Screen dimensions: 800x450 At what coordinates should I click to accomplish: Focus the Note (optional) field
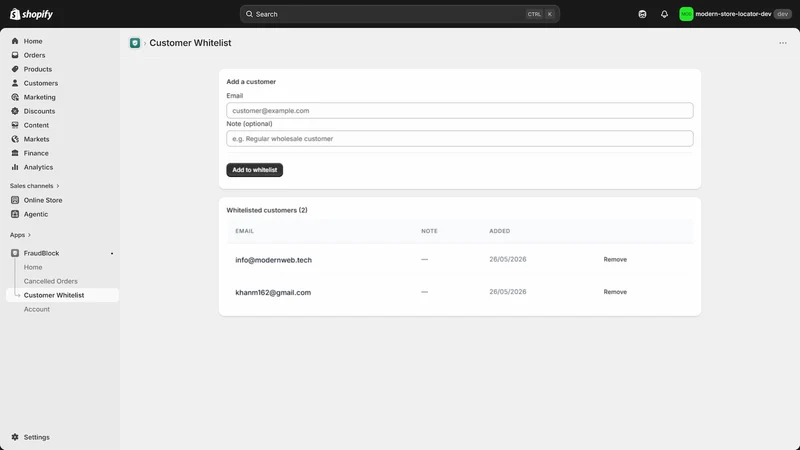(x=460, y=138)
